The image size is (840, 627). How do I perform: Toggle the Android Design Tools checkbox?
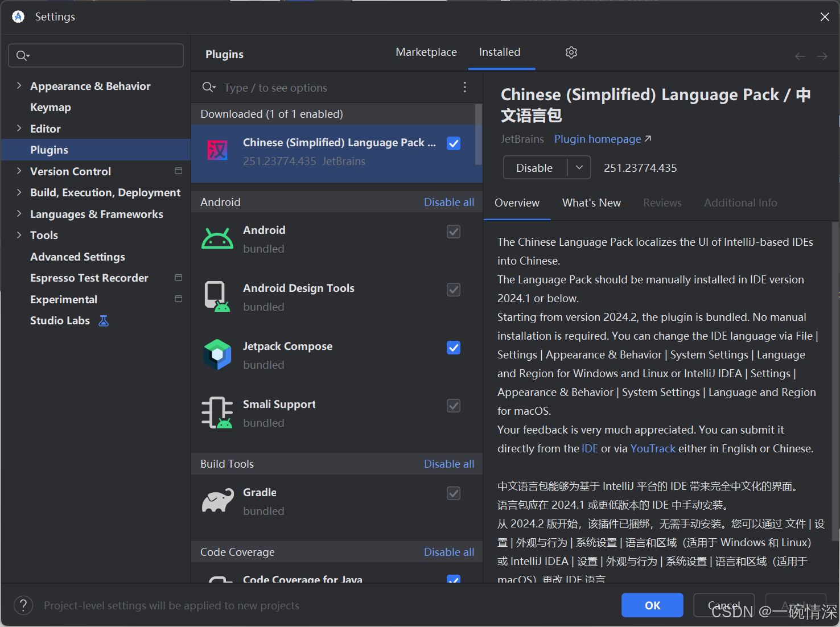point(454,290)
